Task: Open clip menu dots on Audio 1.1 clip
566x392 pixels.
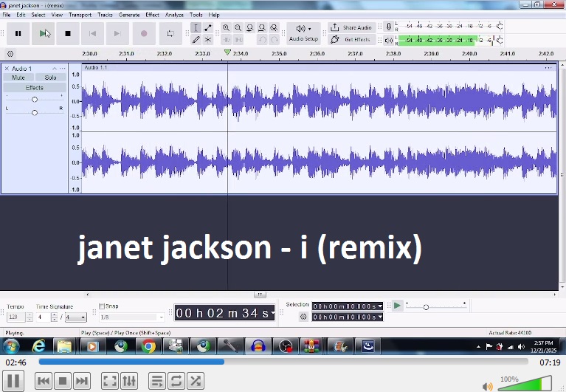Action: coord(548,67)
